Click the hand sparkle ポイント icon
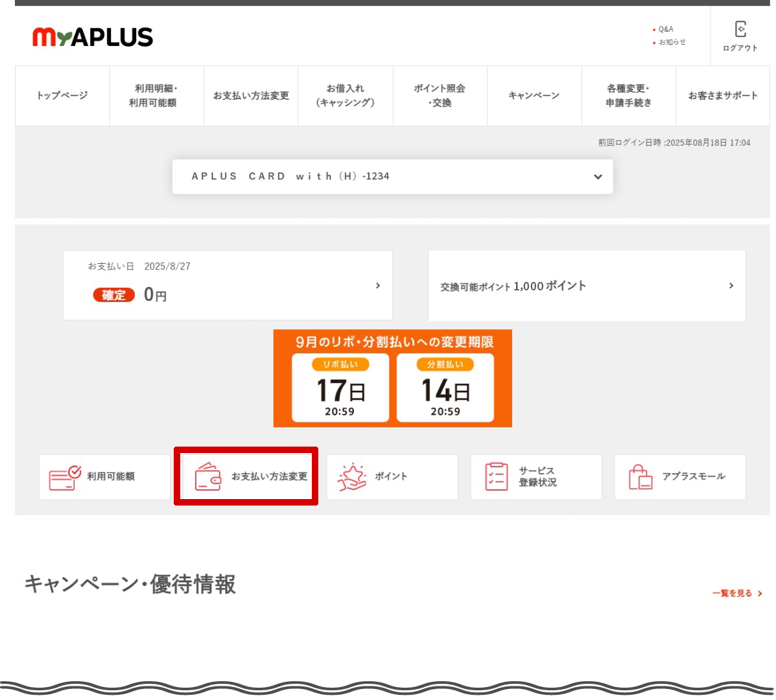Image resolution: width=776 pixels, height=700 pixels. [x=351, y=477]
